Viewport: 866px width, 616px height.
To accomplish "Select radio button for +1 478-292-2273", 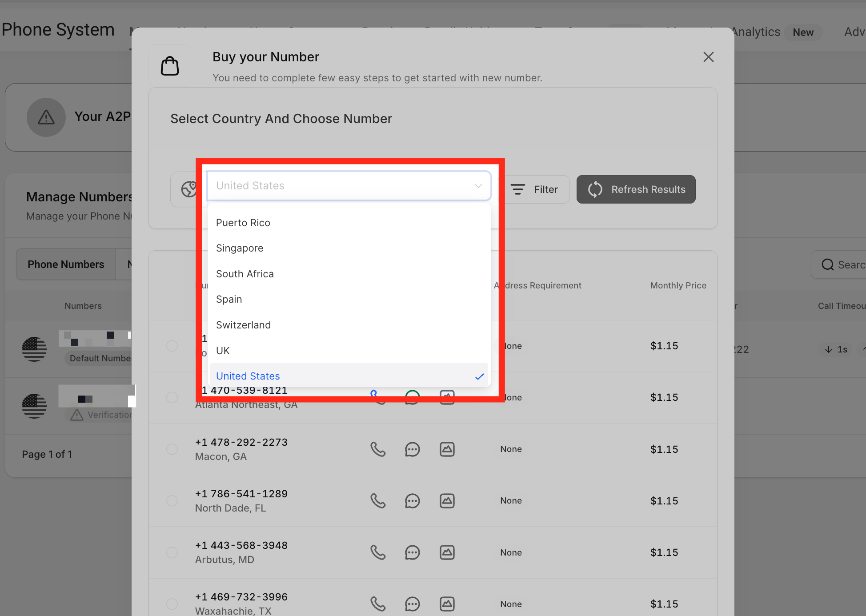I will point(172,449).
